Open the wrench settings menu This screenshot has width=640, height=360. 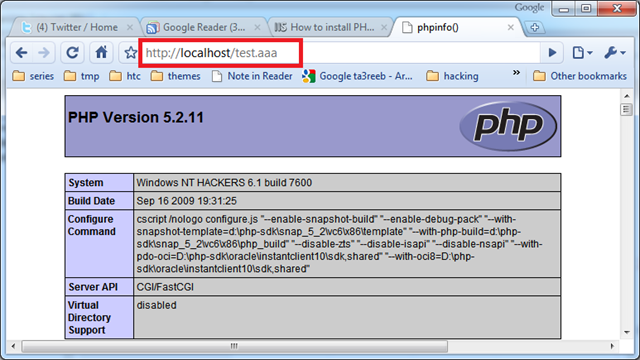615,53
